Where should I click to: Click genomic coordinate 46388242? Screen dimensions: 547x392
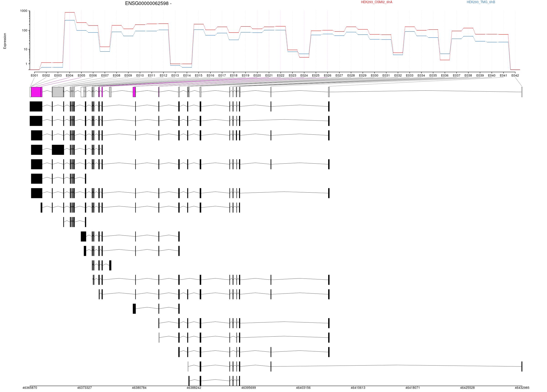[x=194, y=388]
